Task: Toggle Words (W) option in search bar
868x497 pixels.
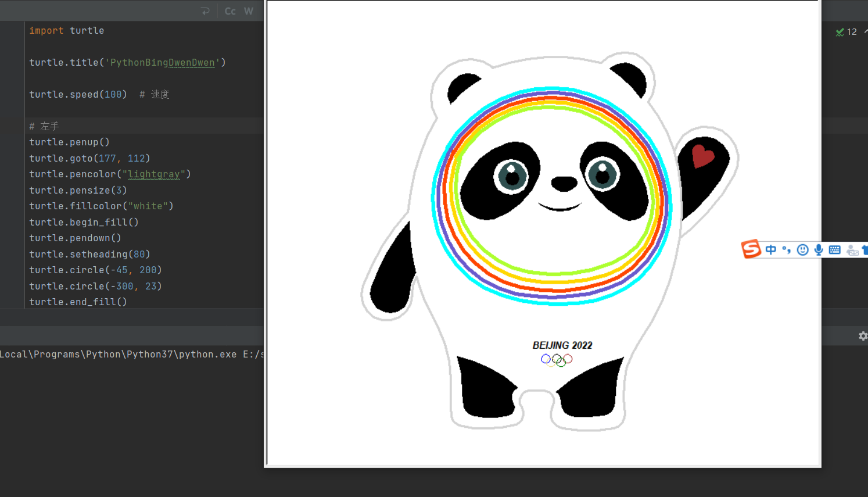Action: coord(249,11)
